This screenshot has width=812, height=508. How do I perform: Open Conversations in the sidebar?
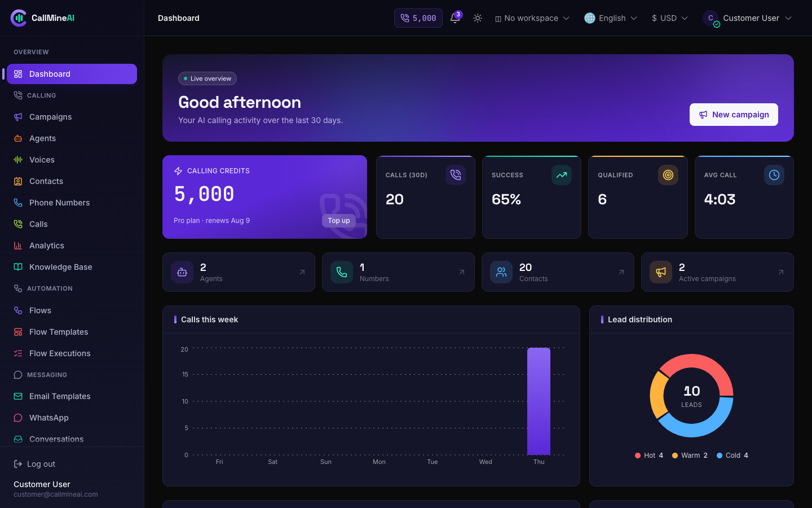72,439
